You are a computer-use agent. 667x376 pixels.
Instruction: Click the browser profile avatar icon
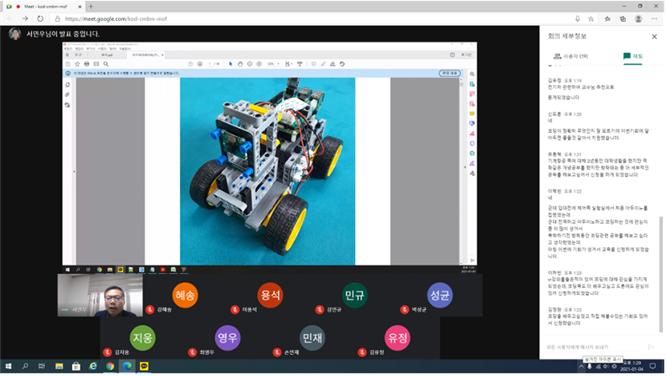tap(638, 19)
